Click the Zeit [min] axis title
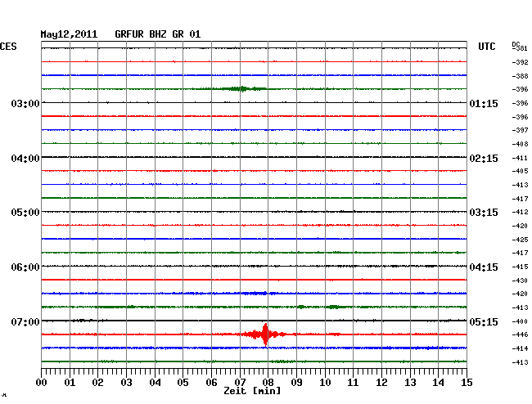This screenshot has width=532, height=404. pos(252,391)
